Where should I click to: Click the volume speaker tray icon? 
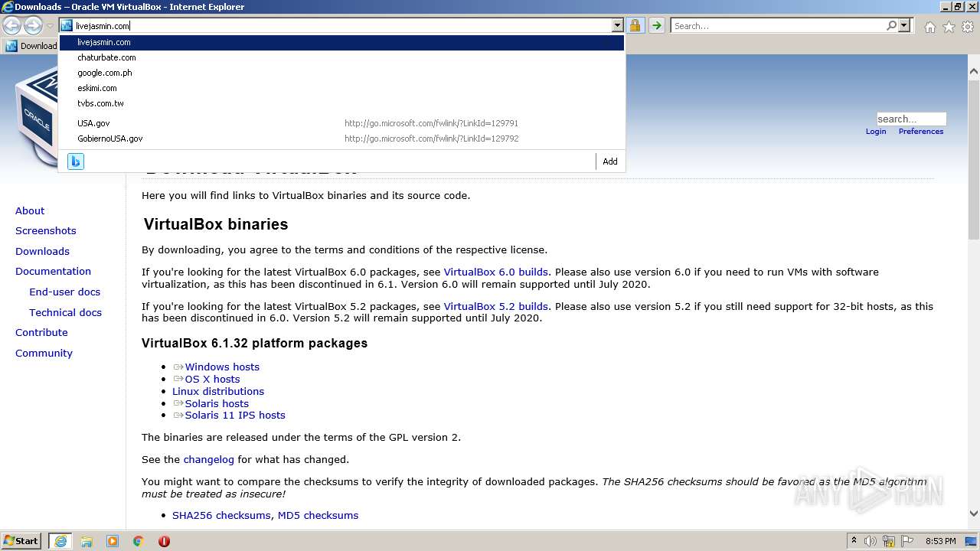pyautogui.click(x=871, y=541)
